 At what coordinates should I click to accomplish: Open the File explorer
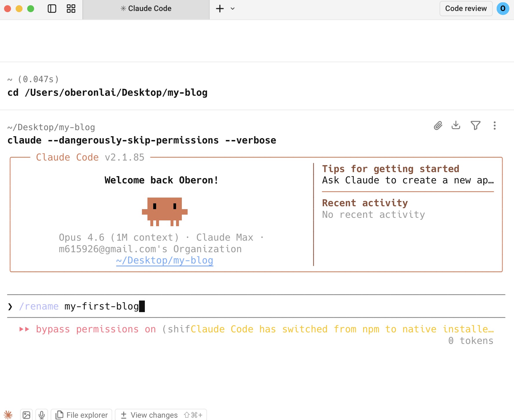82,415
